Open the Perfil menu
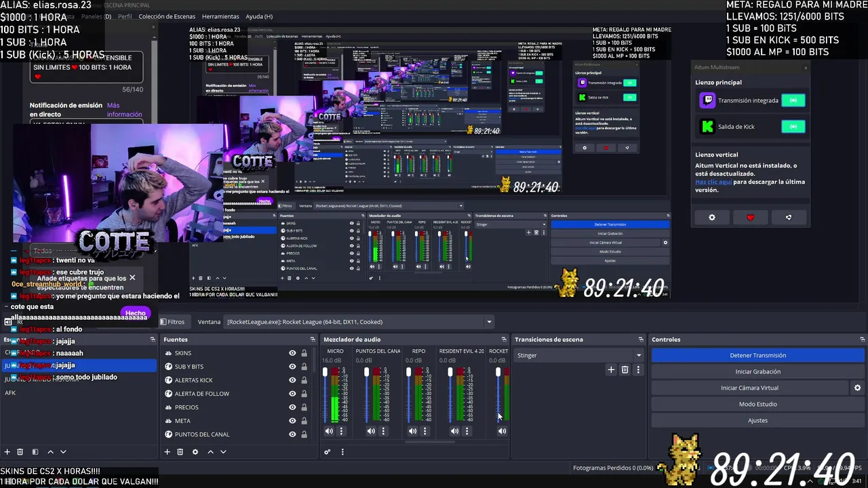Viewport: 868px width, 488px height. point(125,16)
